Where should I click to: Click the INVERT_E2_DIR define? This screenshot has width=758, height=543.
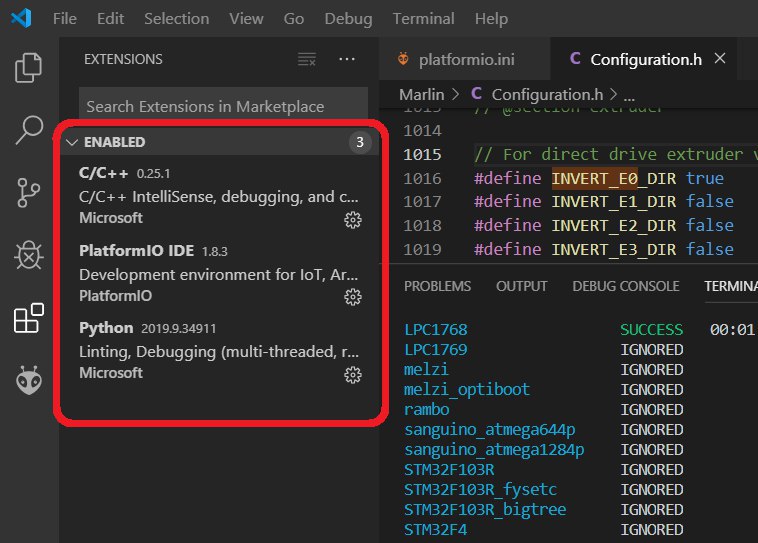pos(613,225)
